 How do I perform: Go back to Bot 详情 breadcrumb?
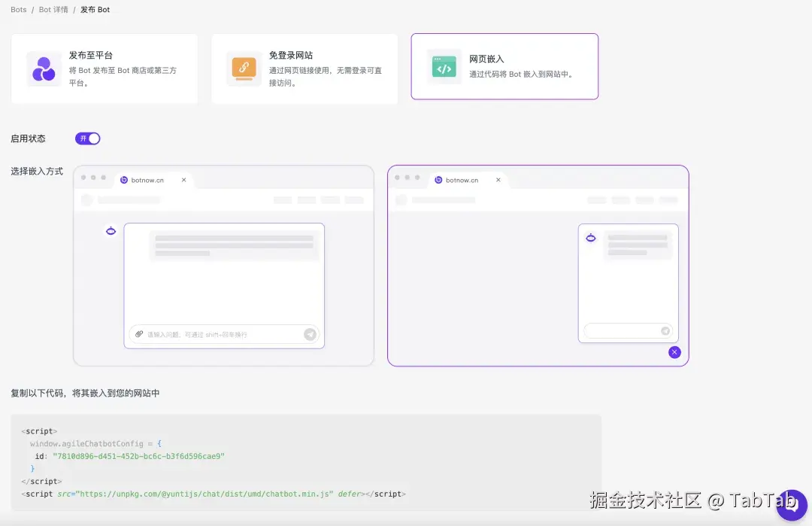[x=53, y=10]
